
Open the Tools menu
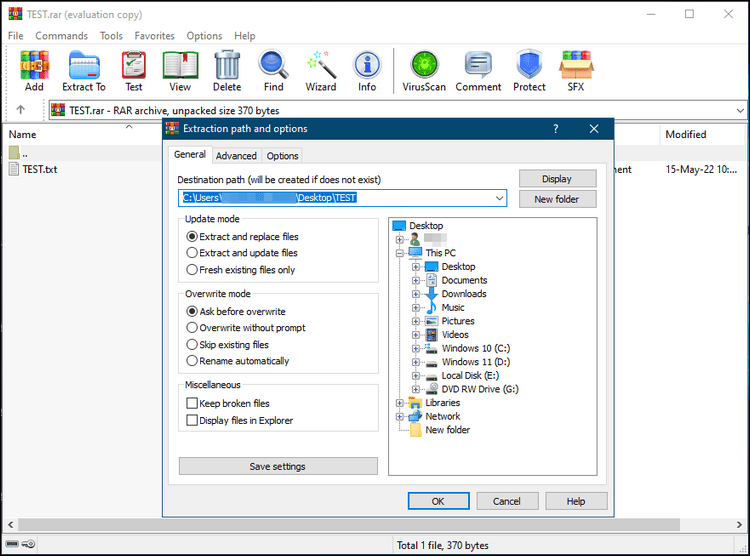point(111,36)
